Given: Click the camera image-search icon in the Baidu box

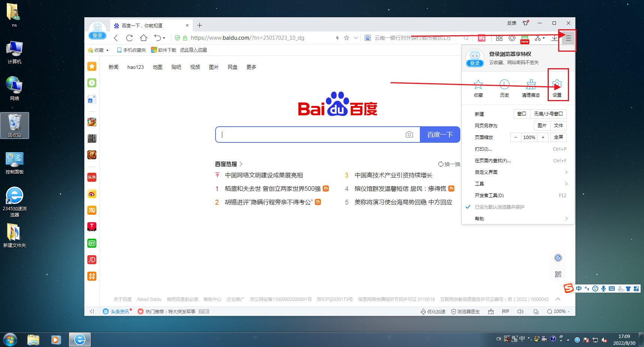Looking at the screenshot, I should click(409, 135).
